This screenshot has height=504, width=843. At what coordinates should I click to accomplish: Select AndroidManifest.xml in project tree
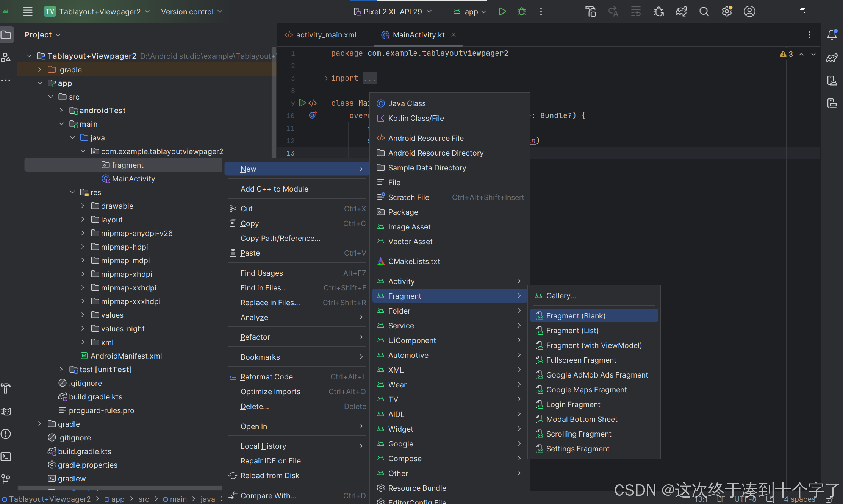126,356
